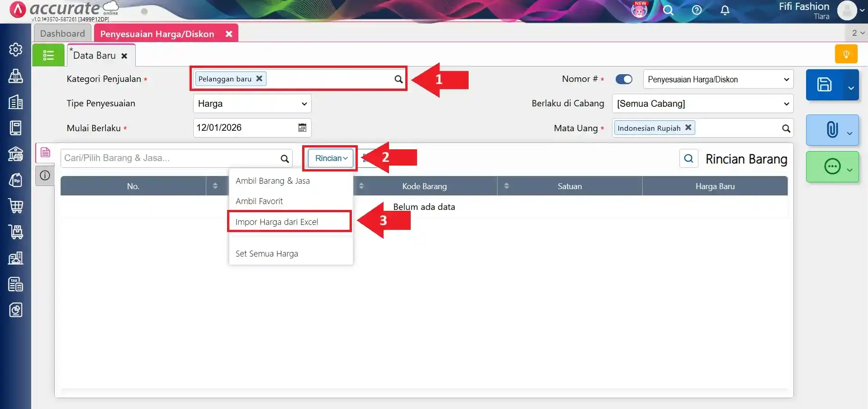
Task: Switch to the Dashboard tab
Action: pyautogui.click(x=62, y=33)
